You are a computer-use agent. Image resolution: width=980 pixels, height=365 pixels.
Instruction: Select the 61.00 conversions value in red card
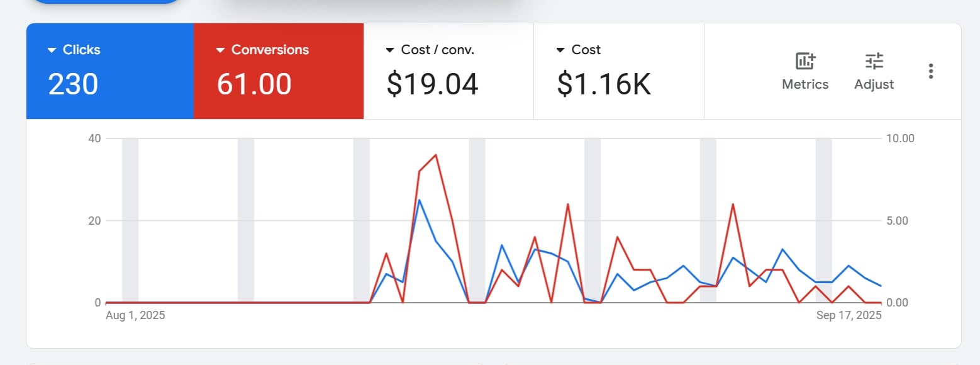[x=254, y=84]
